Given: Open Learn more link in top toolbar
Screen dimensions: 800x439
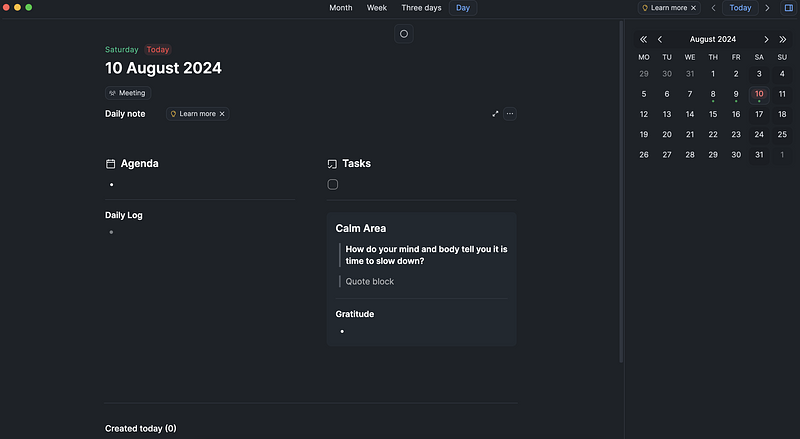Looking at the screenshot, I should click(668, 8).
